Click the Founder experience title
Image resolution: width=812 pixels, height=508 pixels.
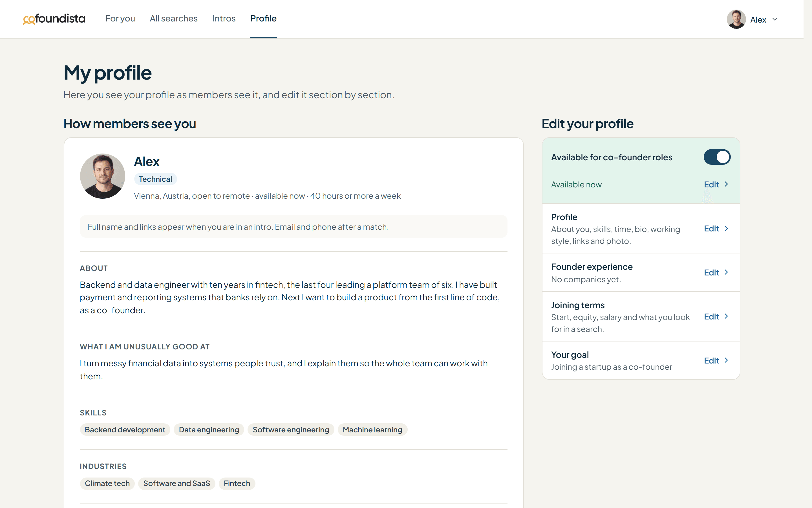coord(592,267)
